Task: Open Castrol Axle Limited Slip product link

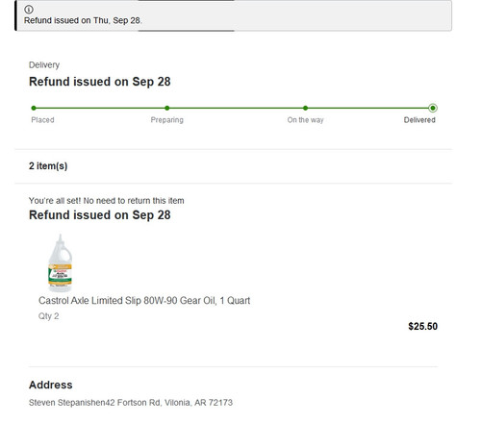Action: (x=144, y=301)
